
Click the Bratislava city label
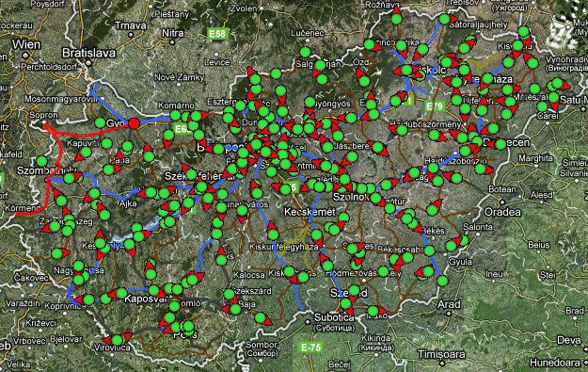point(88,53)
